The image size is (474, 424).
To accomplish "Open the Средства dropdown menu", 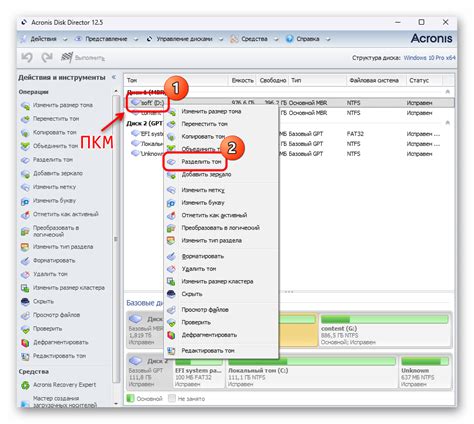I will click(254, 39).
